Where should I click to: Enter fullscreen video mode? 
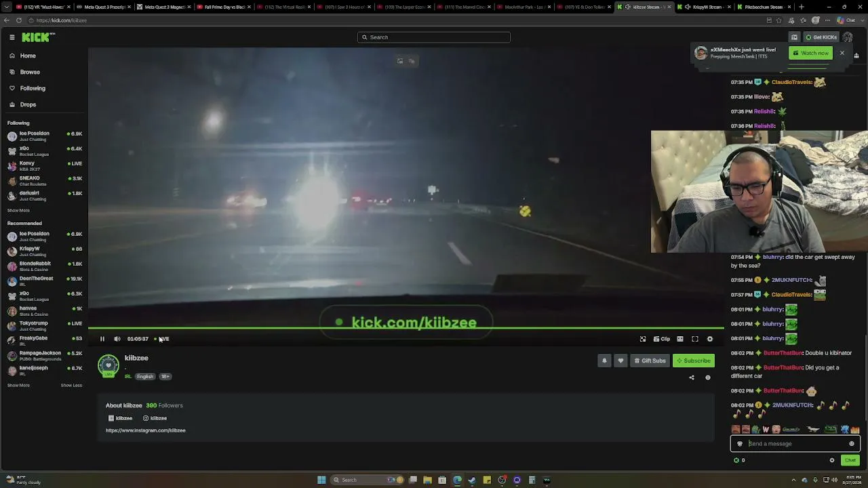695,339
